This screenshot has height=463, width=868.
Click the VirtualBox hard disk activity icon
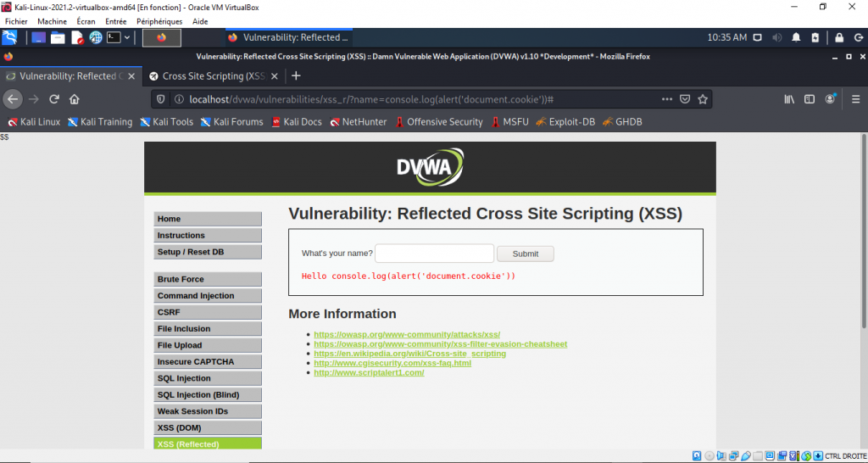pyautogui.click(x=697, y=456)
